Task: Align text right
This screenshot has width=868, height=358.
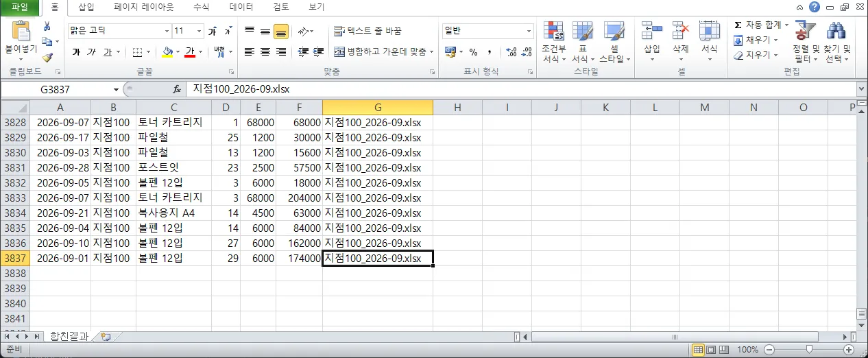Action: pyautogui.click(x=280, y=52)
